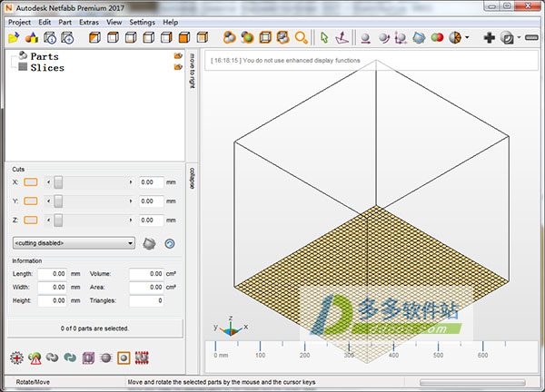Toggle the Z cut orange button
Viewport: 545px width, 392px height.
point(31,220)
